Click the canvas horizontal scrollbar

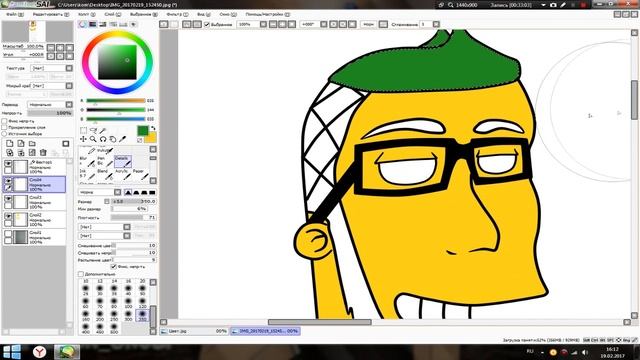(x=320, y=322)
